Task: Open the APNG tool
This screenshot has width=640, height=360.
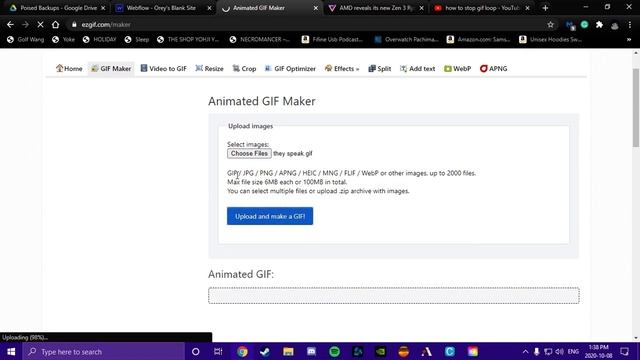Action: pos(493,69)
